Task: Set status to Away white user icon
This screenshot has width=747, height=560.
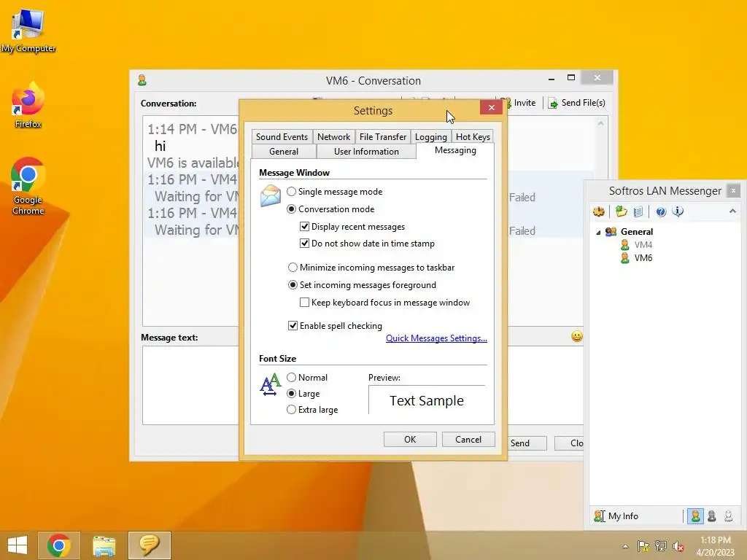Action: click(x=729, y=516)
